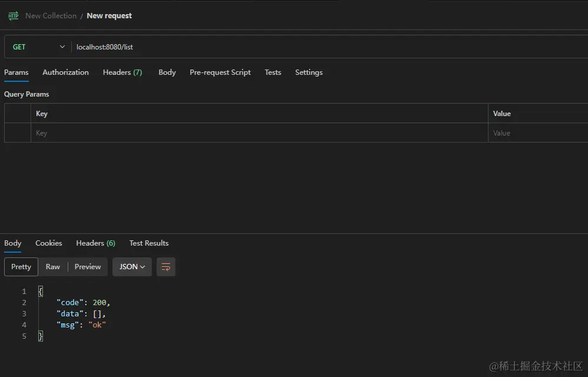Click the New request title
The width and height of the screenshot is (588, 377).
109,16
